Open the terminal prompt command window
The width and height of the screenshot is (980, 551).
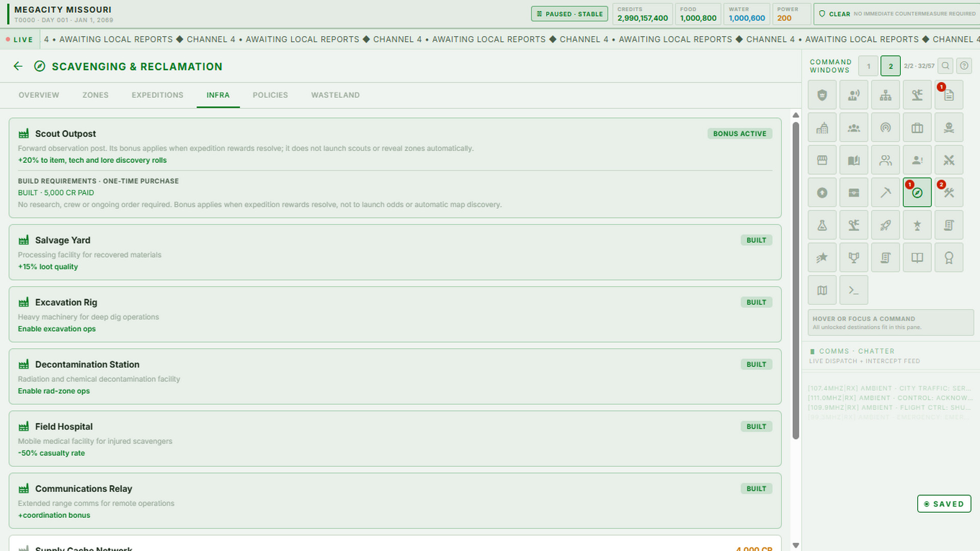point(853,290)
